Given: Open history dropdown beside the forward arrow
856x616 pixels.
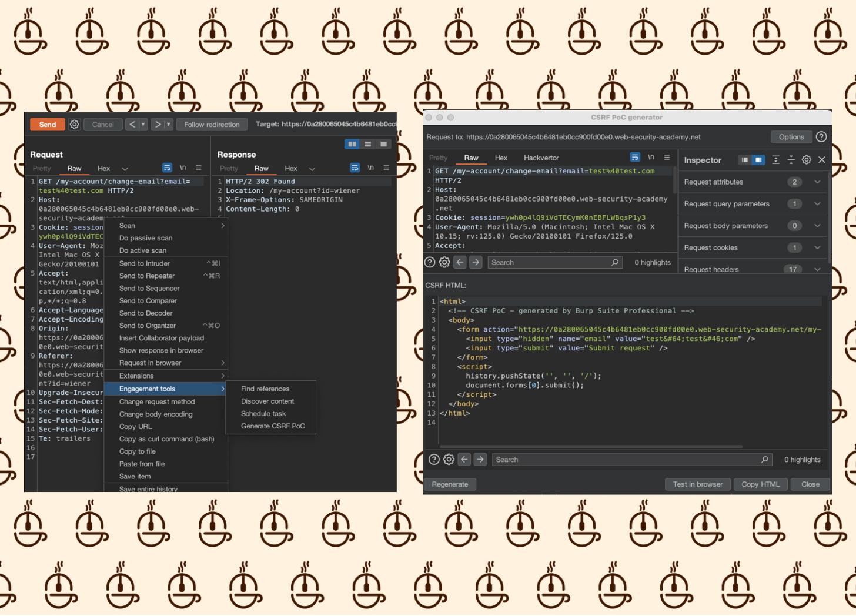Looking at the screenshot, I should (168, 125).
